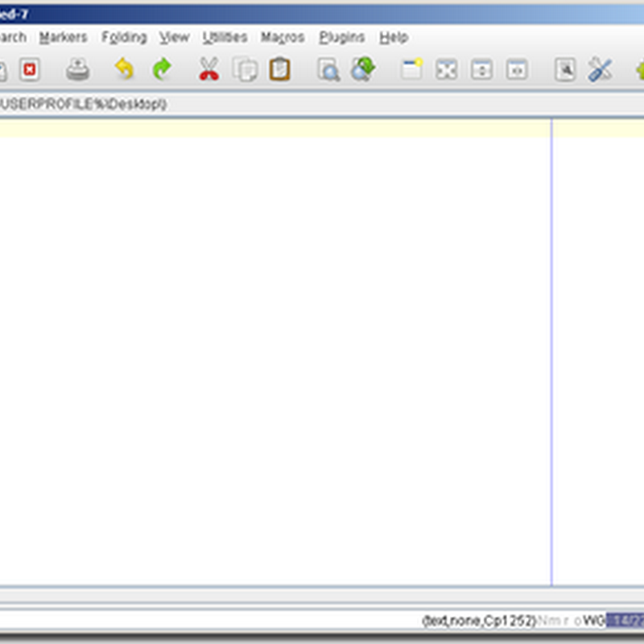Open Global Options with the wrench icon

pyautogui.click(x=601, y=70)
